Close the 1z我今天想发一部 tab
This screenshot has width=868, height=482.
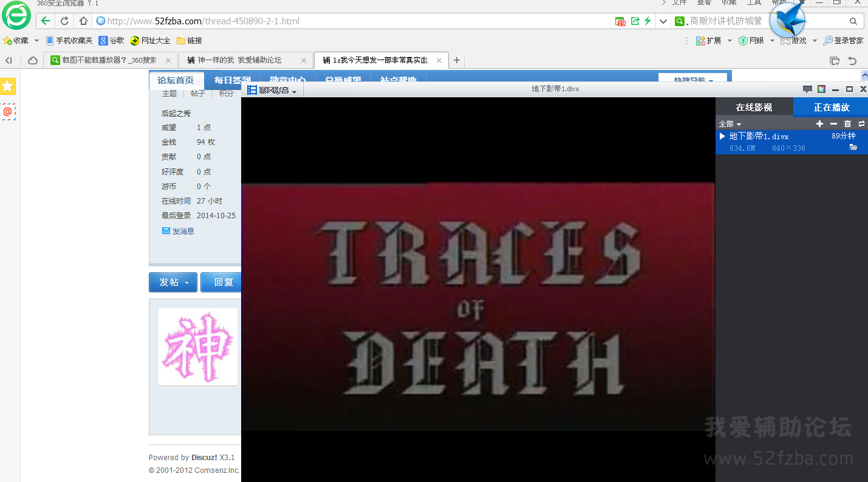[439, 60]
